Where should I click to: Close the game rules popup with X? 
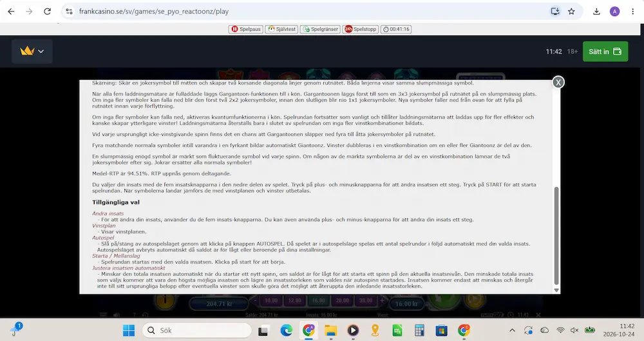pos(558,83)
